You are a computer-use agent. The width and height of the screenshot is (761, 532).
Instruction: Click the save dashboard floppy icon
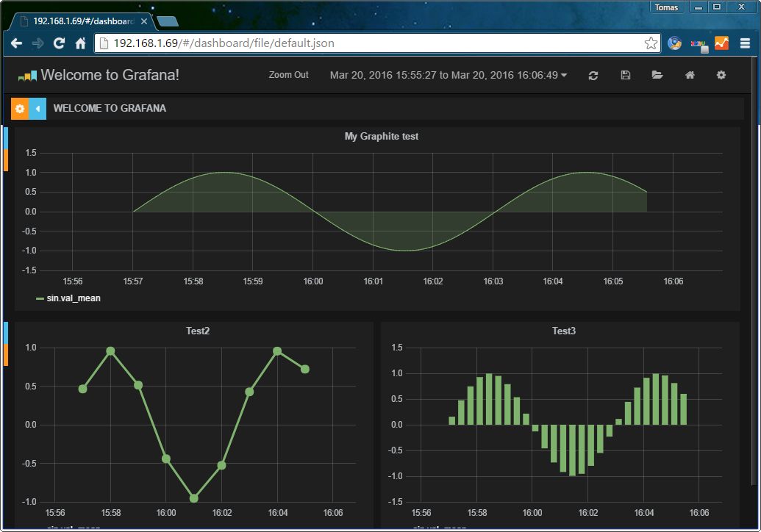[626, 76]
